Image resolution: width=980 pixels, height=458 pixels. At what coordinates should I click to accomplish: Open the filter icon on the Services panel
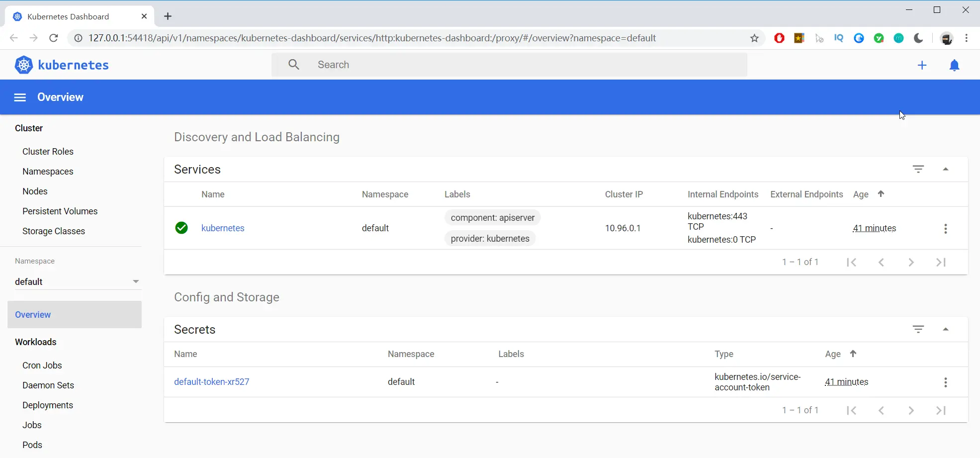pos(918,169)
